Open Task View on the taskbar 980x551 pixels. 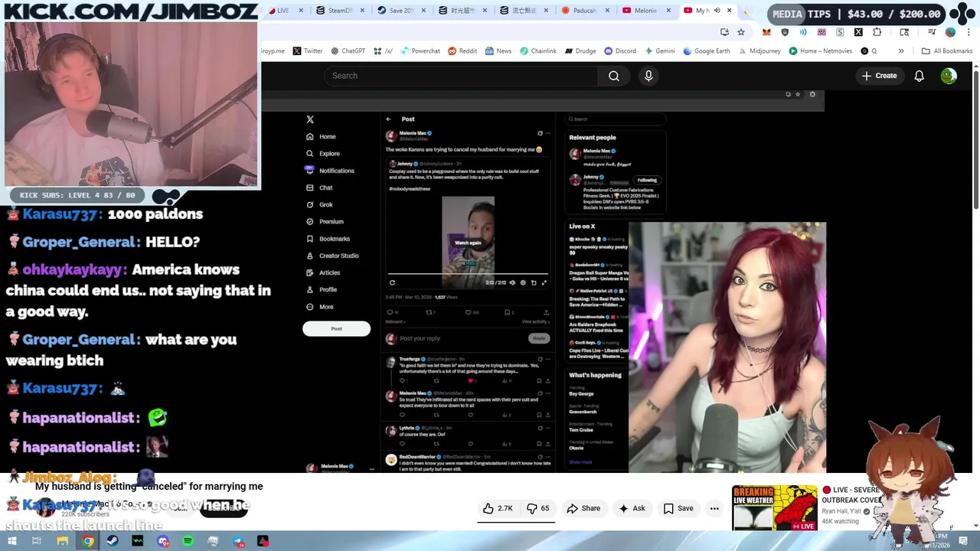click(37, 541)
